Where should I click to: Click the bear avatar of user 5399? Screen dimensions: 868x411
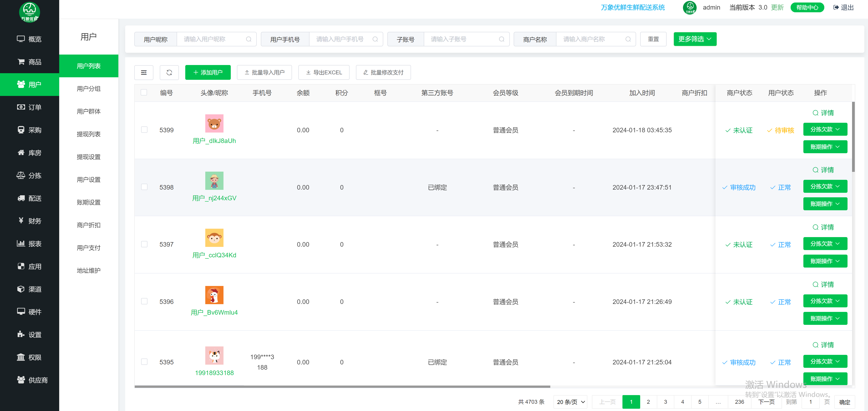click(214, 123)
